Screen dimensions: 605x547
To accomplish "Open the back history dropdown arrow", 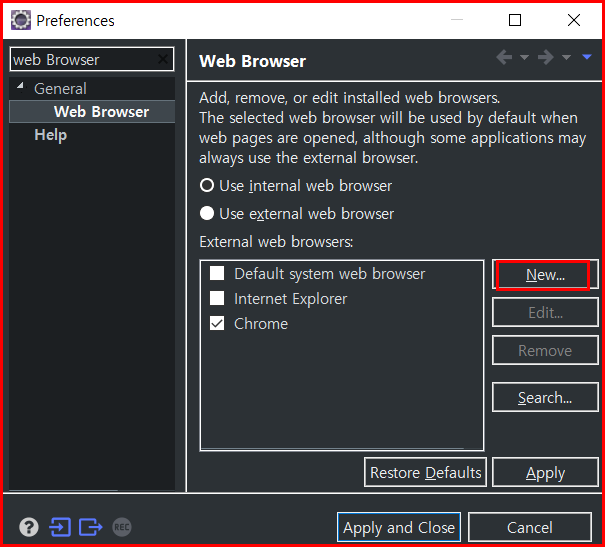I will point(524,57).
